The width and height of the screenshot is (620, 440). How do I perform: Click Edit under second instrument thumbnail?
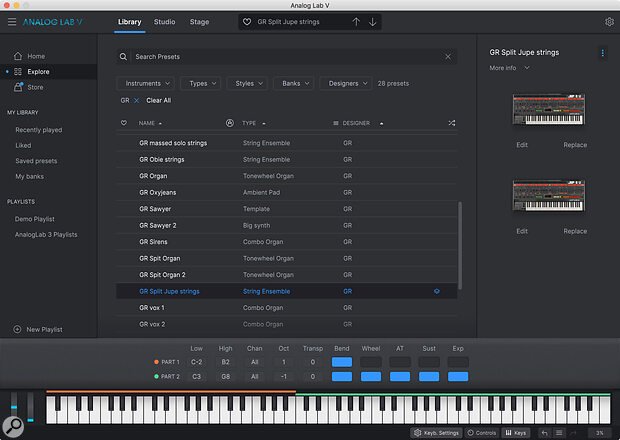(522, 231)
